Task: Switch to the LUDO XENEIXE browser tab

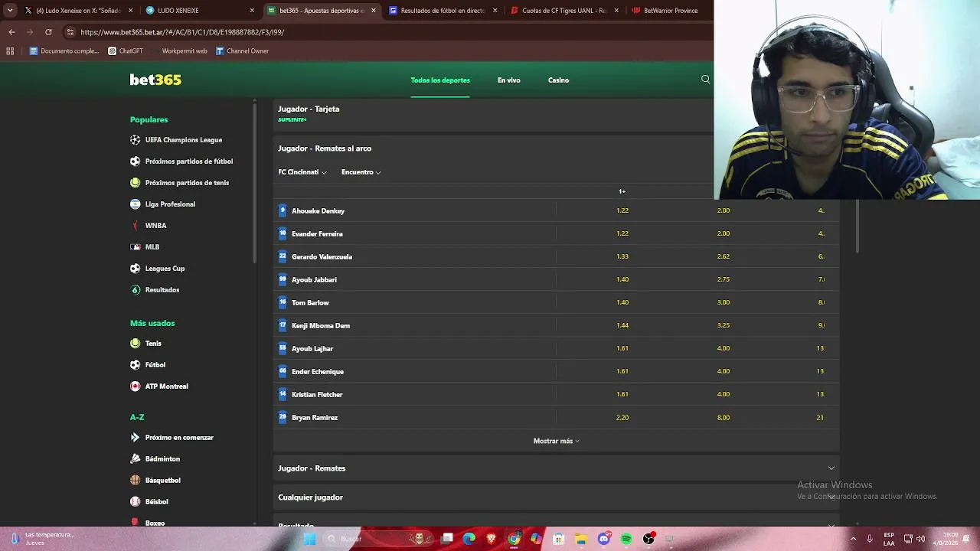Action: [199, 11]
